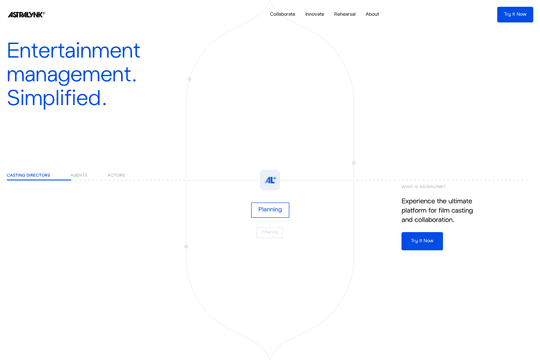Click Try It Now below platform description

(x=422, y=241)
